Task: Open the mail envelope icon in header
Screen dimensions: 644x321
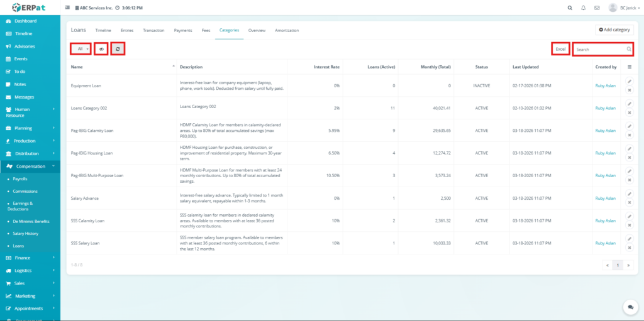Action: click(596, 8)
